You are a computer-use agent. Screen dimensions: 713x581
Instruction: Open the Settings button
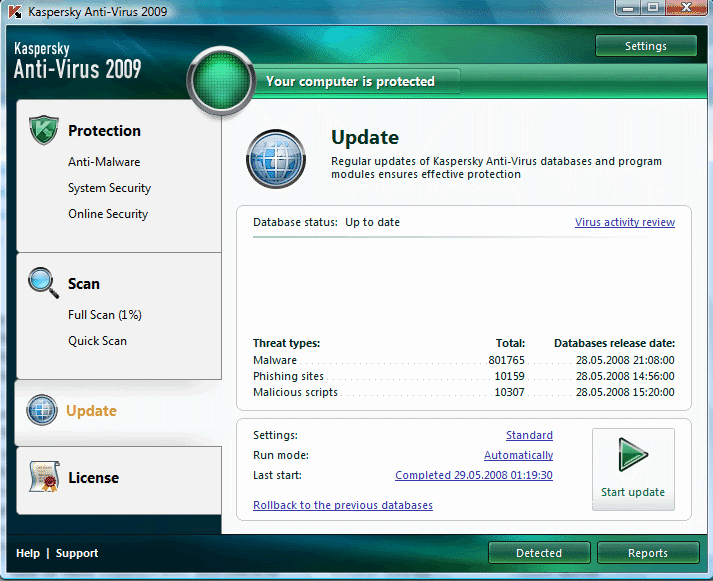pyautogui.click(x=646, y=46)
